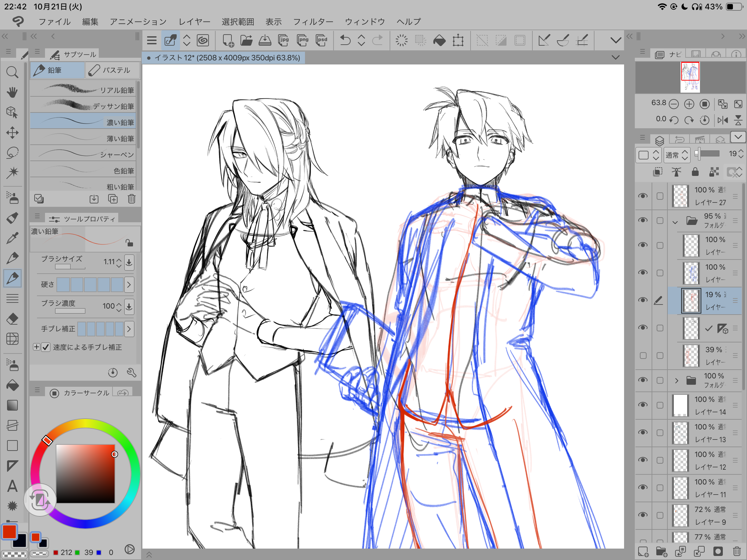Image resolution: width=747 pixels, height=560 pixels.
Task: Switch to the パステル sub tool tab
Action: pos(112,70)
